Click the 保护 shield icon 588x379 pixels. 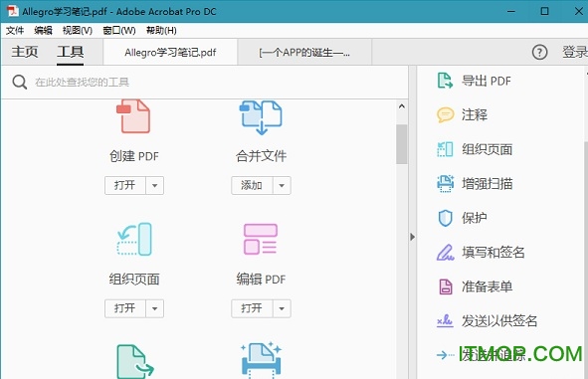(445, 218)
